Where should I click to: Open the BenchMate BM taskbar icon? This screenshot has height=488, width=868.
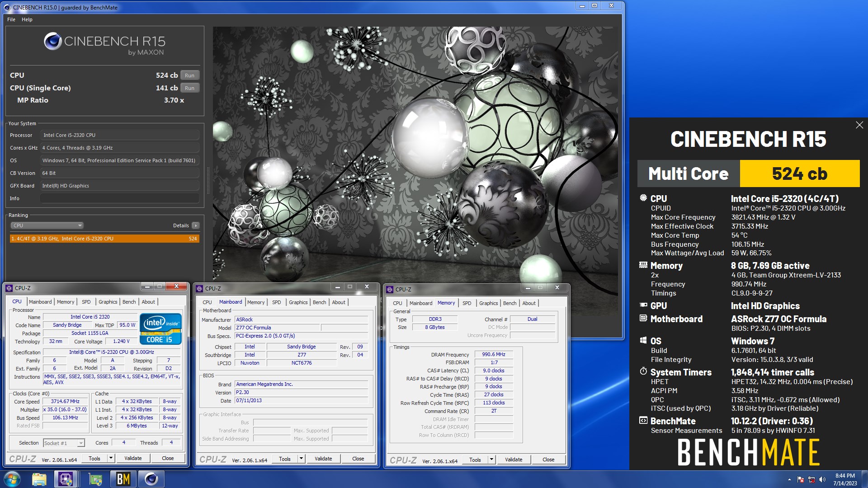click(x=123, y=479)
